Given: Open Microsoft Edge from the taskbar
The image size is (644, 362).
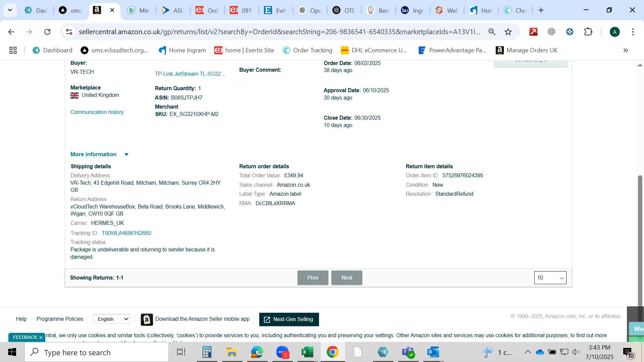Looking at the screenshot, I should pyautogui.click(x=257, y=352).
